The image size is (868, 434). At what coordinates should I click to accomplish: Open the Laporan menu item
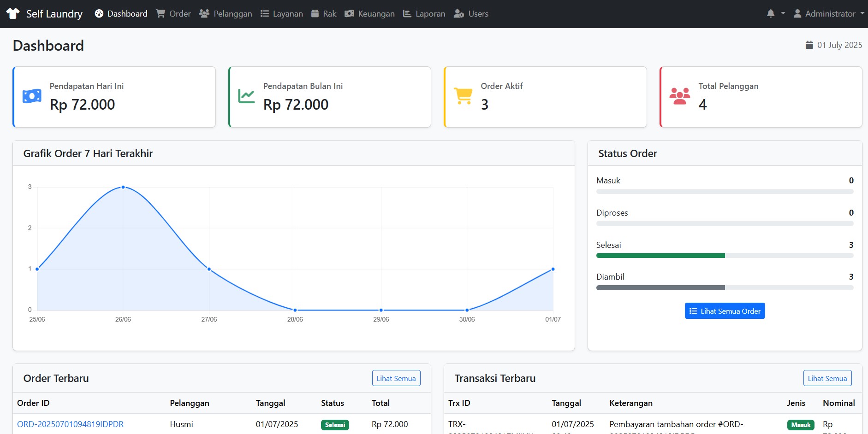[x=424, y=14]
